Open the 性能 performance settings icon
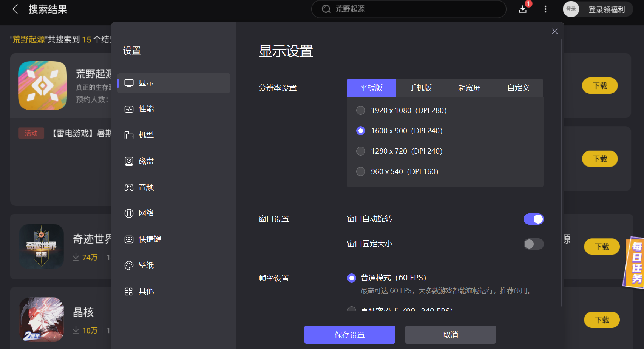Screen dimensions: 644x349 click(129, 109)
